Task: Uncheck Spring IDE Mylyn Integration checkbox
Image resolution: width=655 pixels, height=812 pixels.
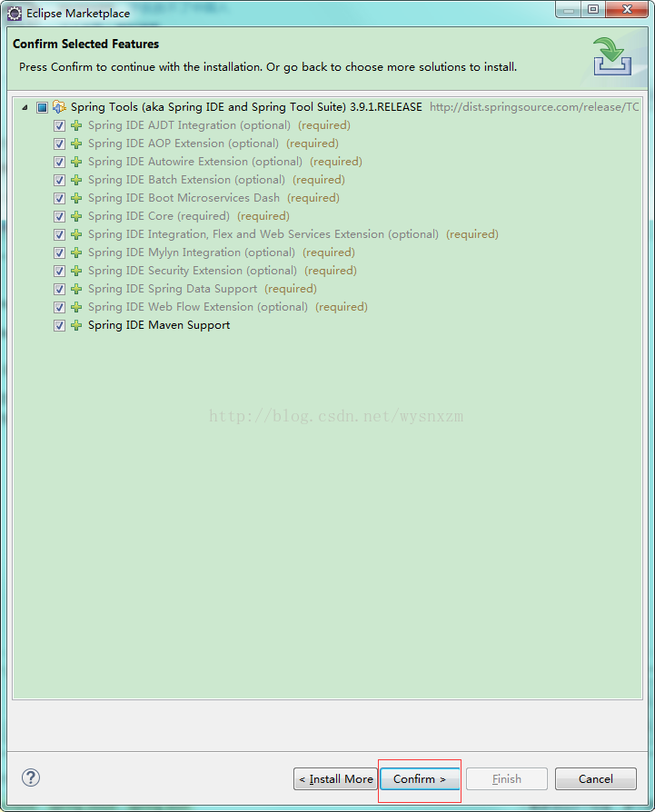Action: [60, 253]
